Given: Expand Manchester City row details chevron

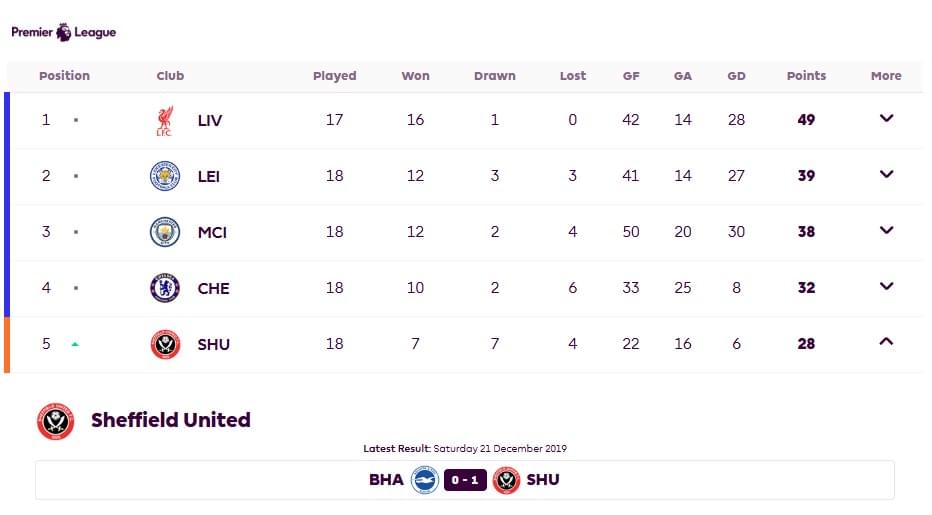Looking at the screenshot, I should pyautogui.click(x=886, y=230).
